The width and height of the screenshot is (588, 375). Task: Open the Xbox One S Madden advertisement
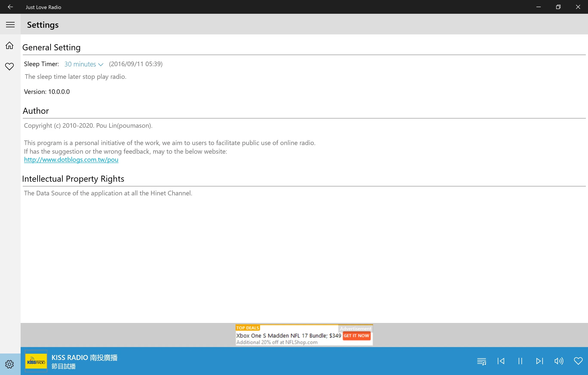click(304, 335)
